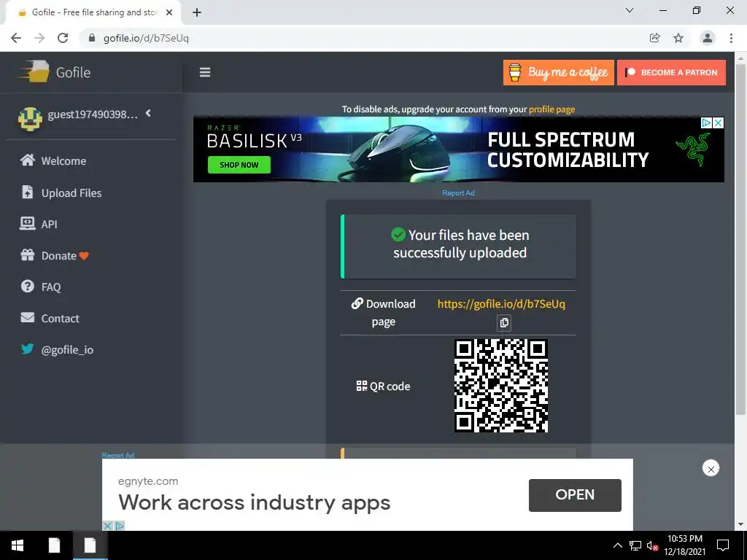Go to Upload Files page

[x=61, y=192]
